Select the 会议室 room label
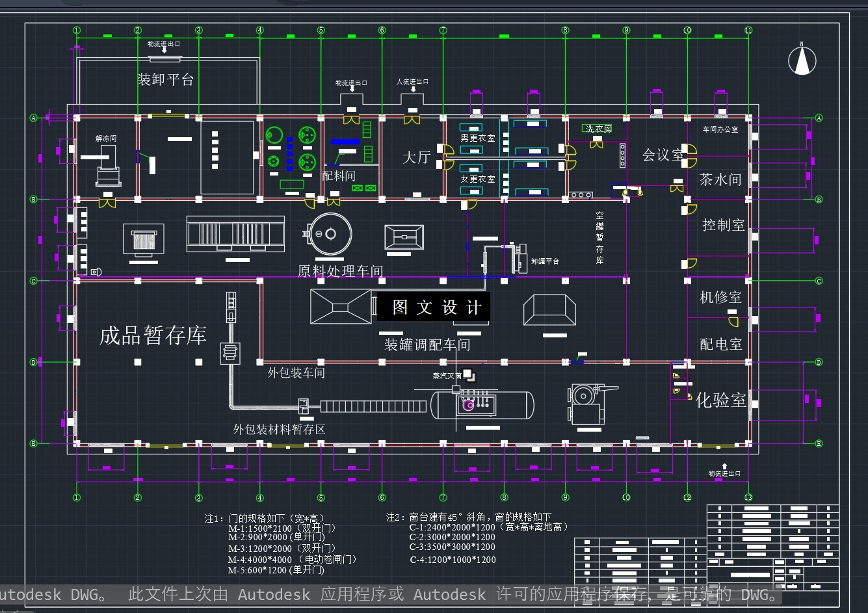 pos(663,155)
